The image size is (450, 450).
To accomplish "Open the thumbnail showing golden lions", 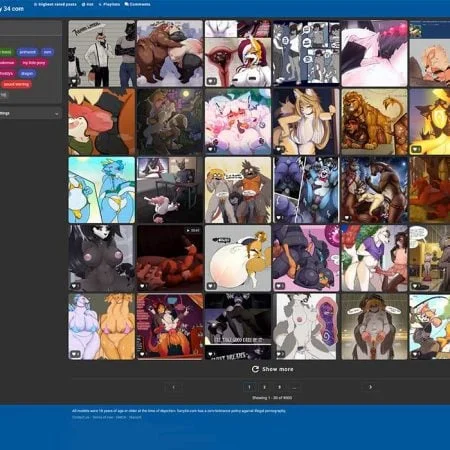I will point(374,122).
